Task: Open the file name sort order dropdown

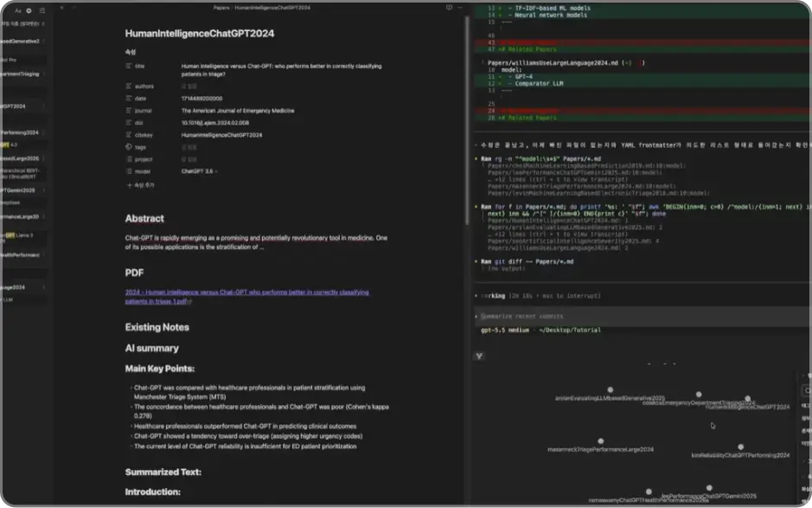Action: pyautogui.click(x=22, y=24)
